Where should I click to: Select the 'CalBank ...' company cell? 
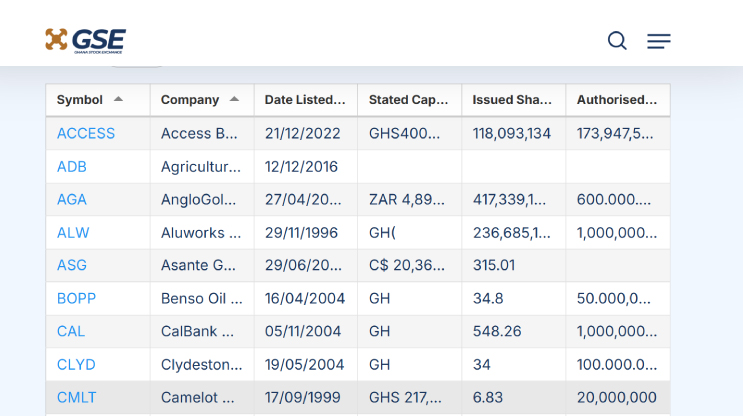click(x=202, y=331)
